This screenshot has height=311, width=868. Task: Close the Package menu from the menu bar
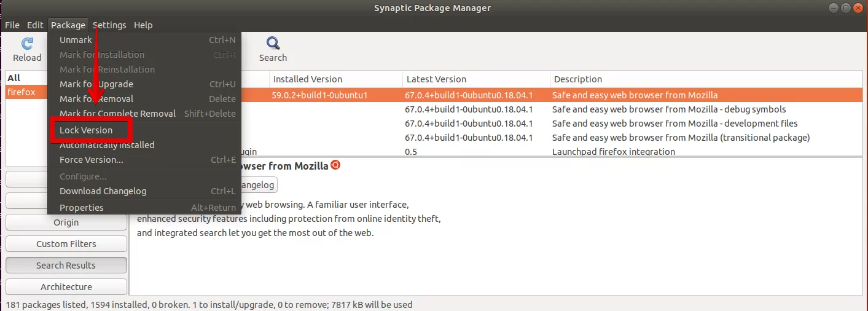point(68,25)
